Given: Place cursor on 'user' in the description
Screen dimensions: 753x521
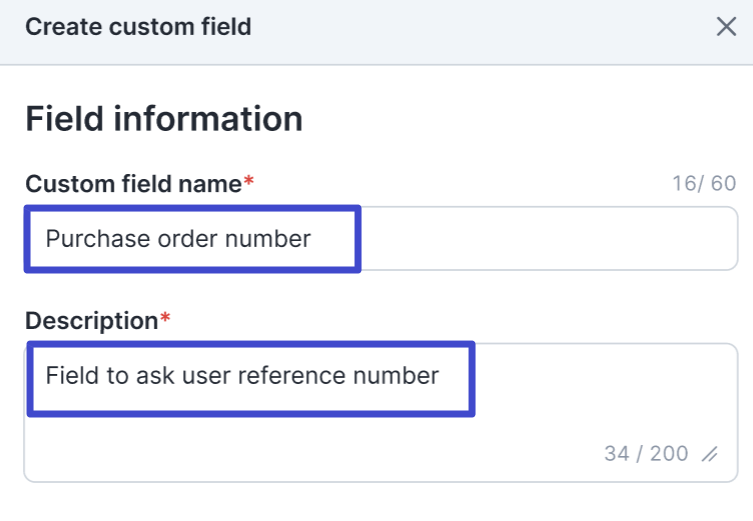Looking at the screenshot, I should point(202,376).
